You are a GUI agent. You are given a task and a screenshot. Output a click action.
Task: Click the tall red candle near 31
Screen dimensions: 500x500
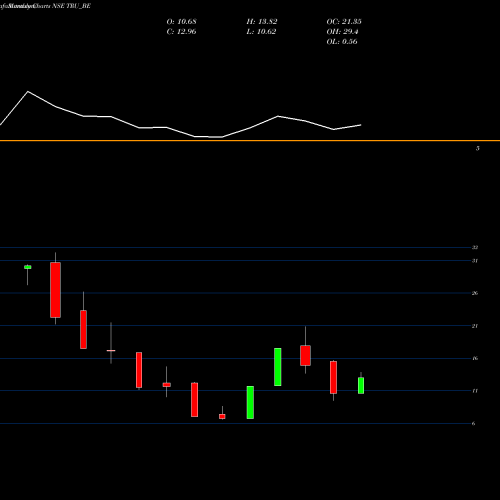(55, 290)
